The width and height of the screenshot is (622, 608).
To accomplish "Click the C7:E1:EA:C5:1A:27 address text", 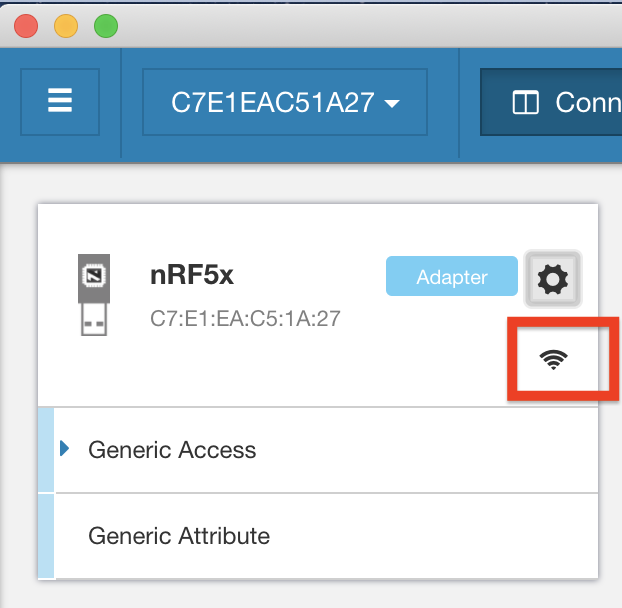I will [x=246, y=319].
